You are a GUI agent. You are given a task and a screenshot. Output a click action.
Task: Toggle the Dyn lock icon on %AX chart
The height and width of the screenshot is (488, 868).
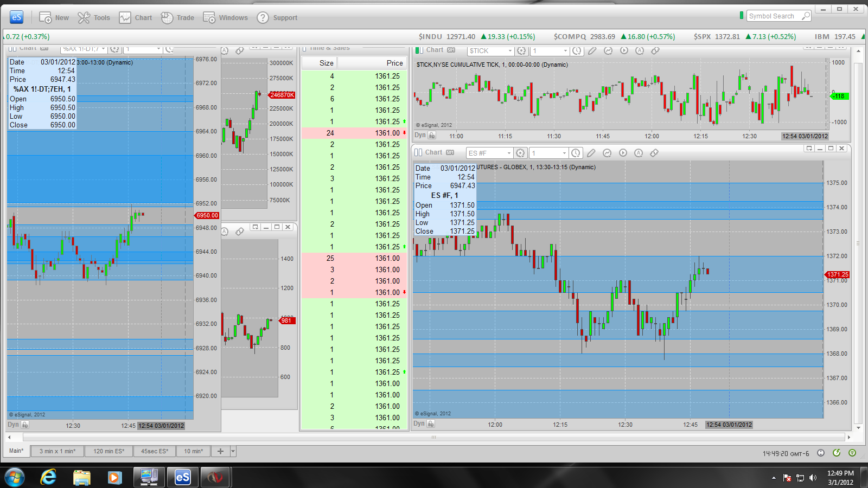pos(25,425)
